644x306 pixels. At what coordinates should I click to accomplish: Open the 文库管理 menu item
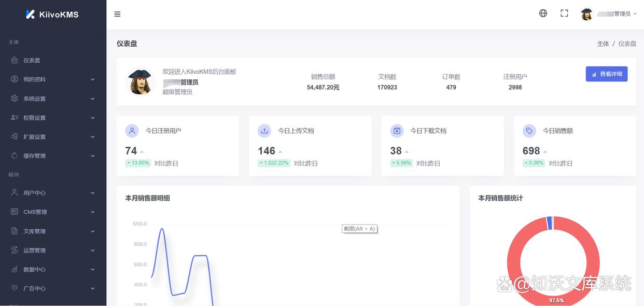34,231
